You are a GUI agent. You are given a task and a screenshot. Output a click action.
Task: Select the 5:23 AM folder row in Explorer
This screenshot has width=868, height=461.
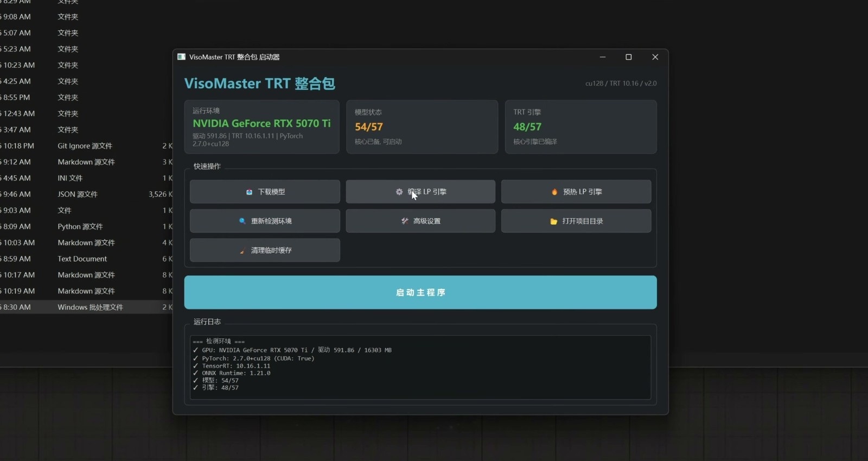point(86,49)
